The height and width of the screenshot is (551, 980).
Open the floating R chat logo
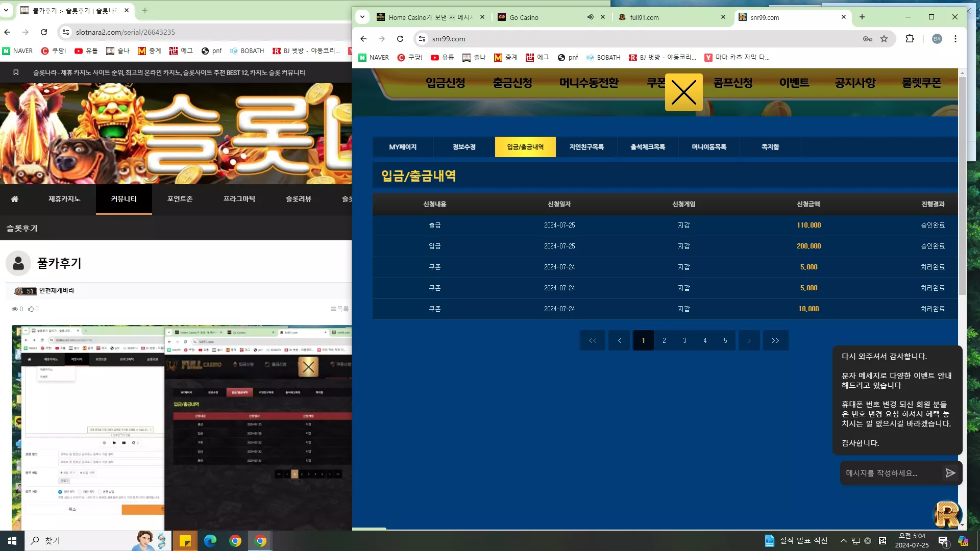[947, 515]
